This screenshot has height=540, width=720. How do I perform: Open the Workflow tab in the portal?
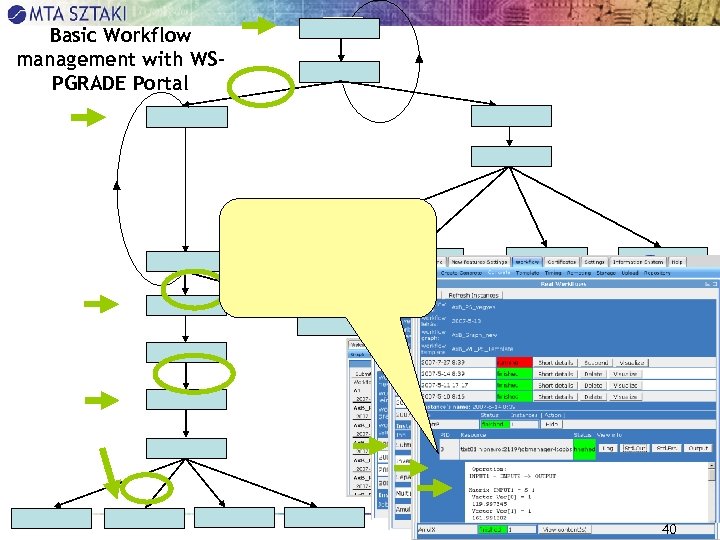[x=527, y=262]
